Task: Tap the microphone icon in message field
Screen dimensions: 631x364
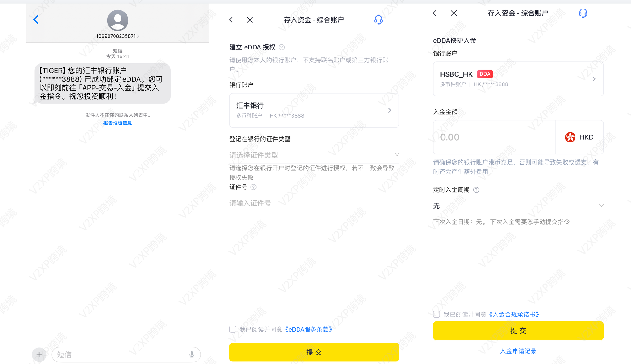Action: pos(192,355)
